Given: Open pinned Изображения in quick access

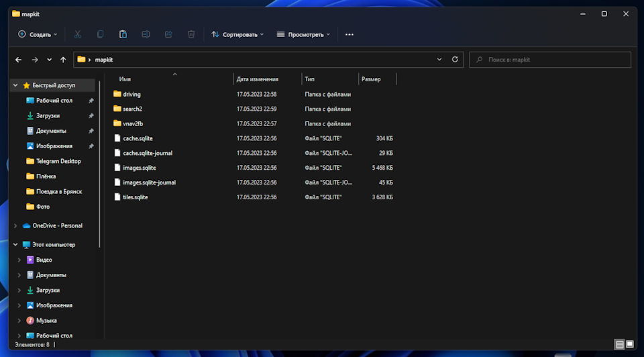Looking at the screenshot, I should point(54,146).
